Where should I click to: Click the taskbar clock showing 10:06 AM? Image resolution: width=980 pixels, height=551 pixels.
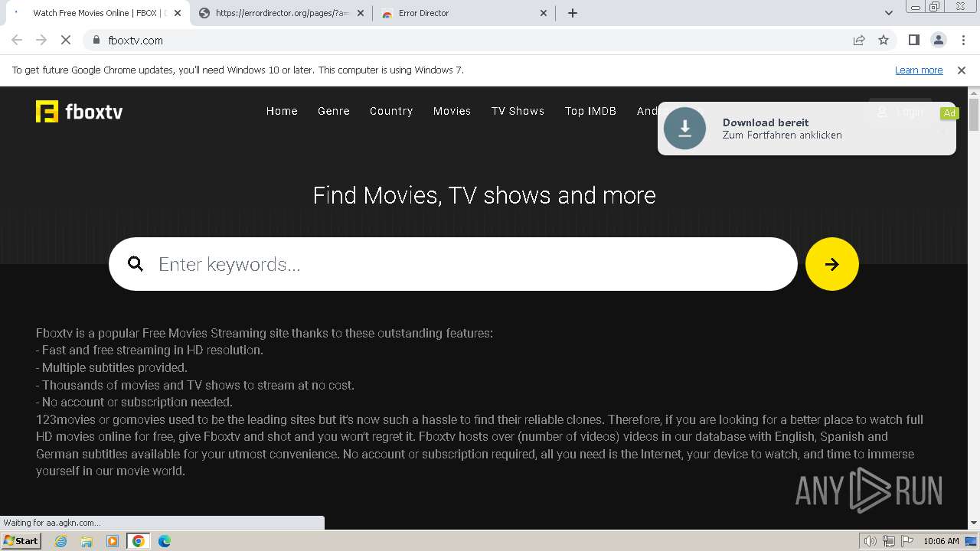coord(941,541)
